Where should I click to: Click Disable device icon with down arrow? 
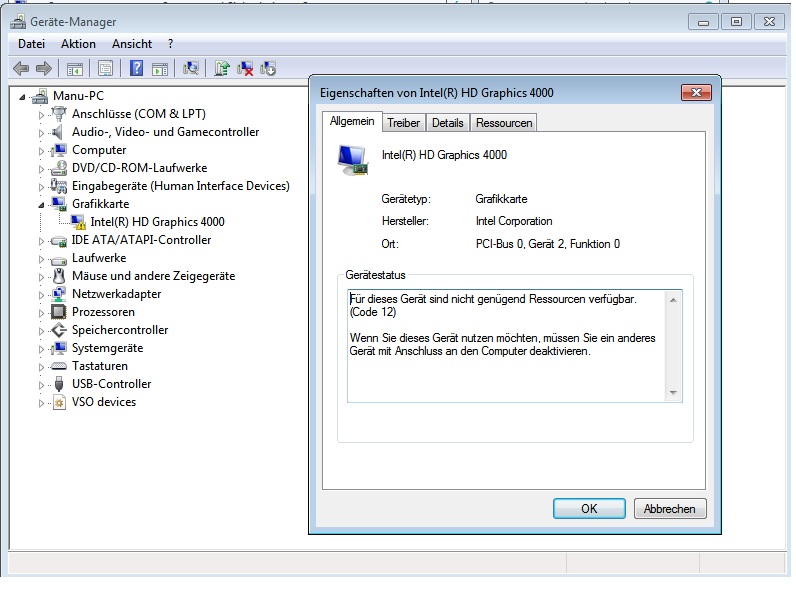pyautogui.click(x=268, y=69)
